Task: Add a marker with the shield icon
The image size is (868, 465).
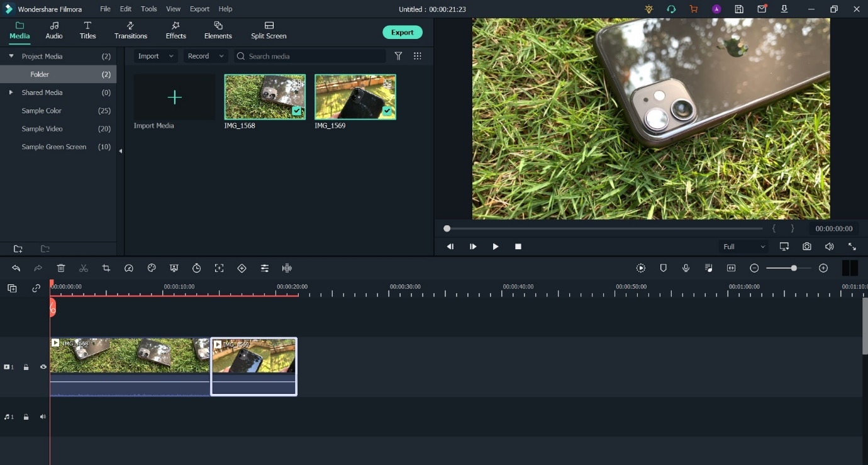Action: tap(664, 268)
